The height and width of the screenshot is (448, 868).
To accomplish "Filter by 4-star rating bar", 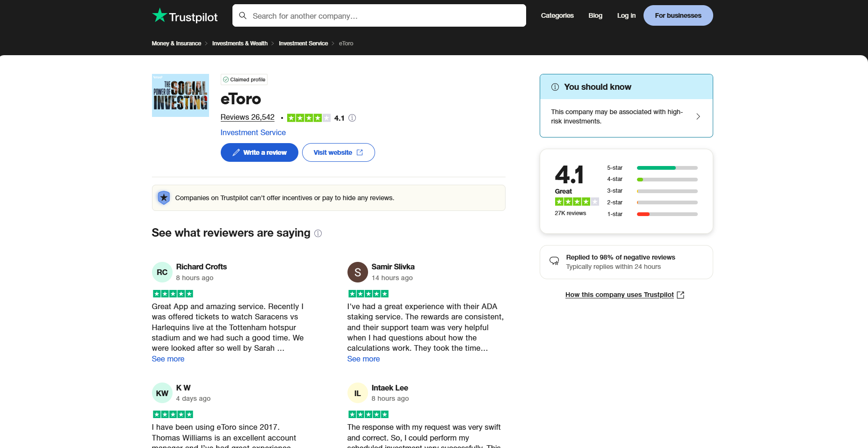I will (x=667, y=180).
